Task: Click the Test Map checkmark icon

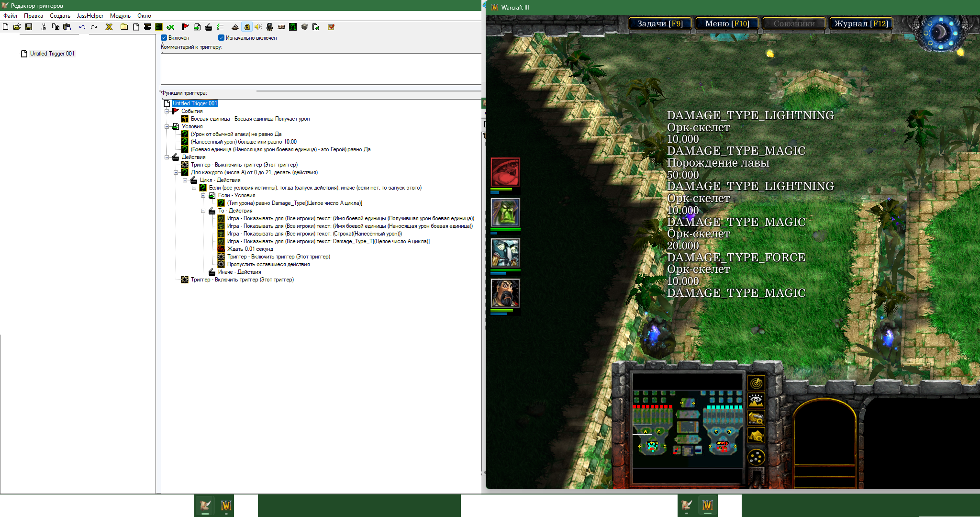Action: point(331,27)
